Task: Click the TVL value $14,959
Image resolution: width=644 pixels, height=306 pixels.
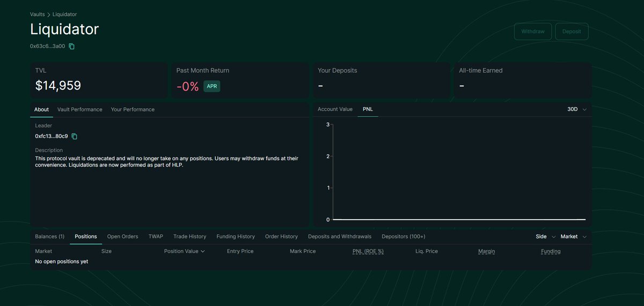Action: (58, 86)
